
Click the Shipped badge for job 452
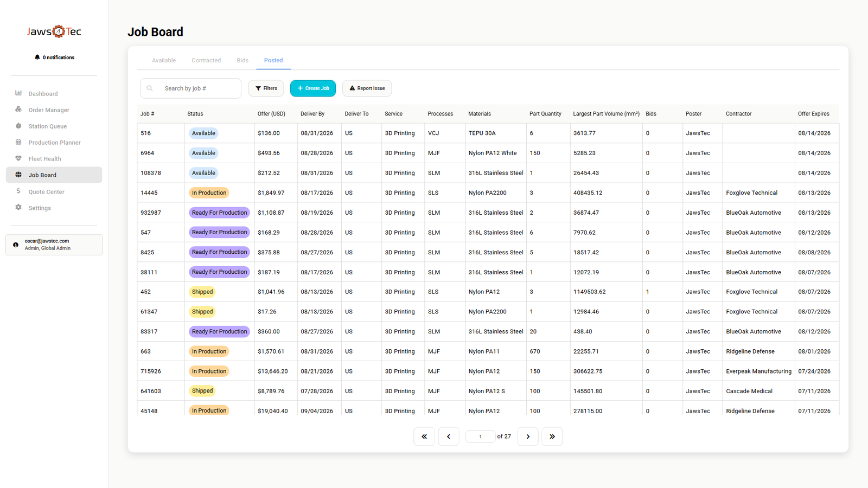202,292
